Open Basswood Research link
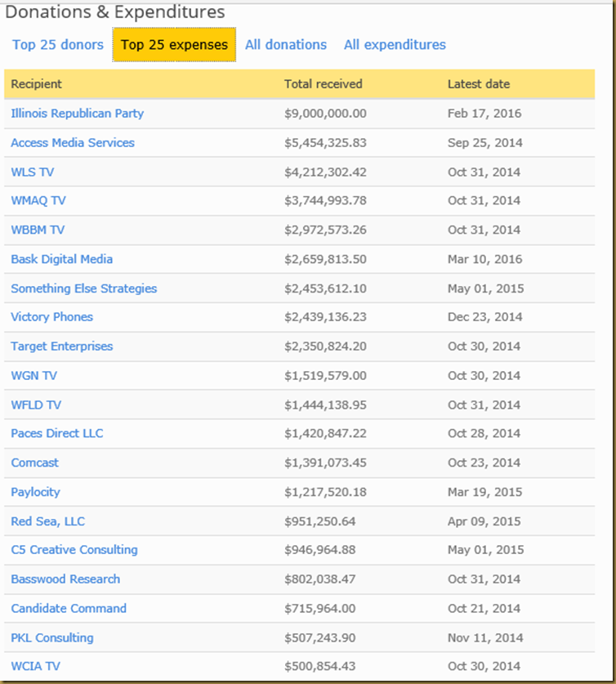Screen dimensions: 616x684 click(x=65, y=579)
